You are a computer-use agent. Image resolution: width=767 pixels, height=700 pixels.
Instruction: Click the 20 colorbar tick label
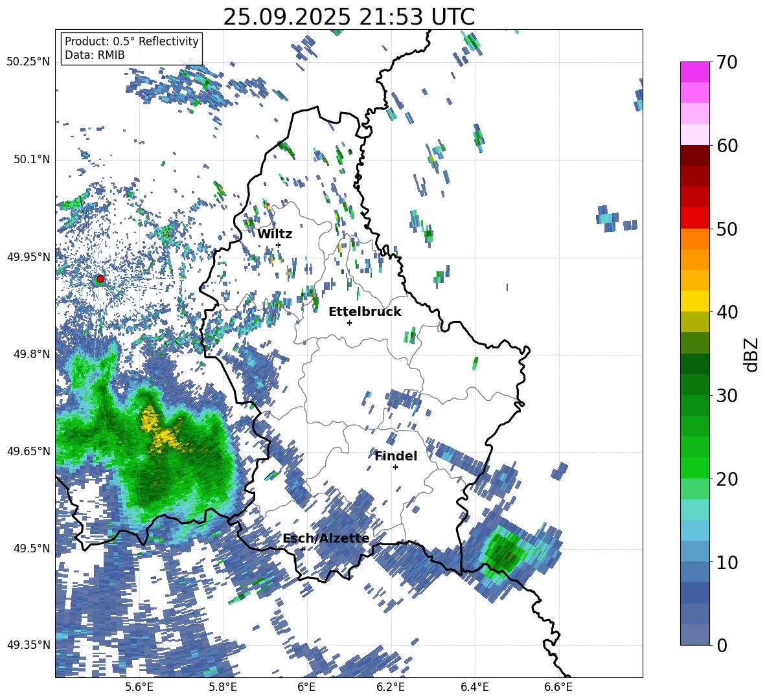726,479
